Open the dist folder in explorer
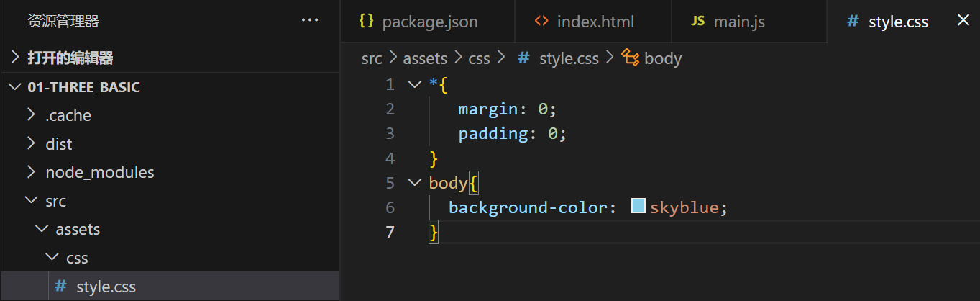This screenshot has height=301, width=980. pyautogui.click(x=59, y=144)
